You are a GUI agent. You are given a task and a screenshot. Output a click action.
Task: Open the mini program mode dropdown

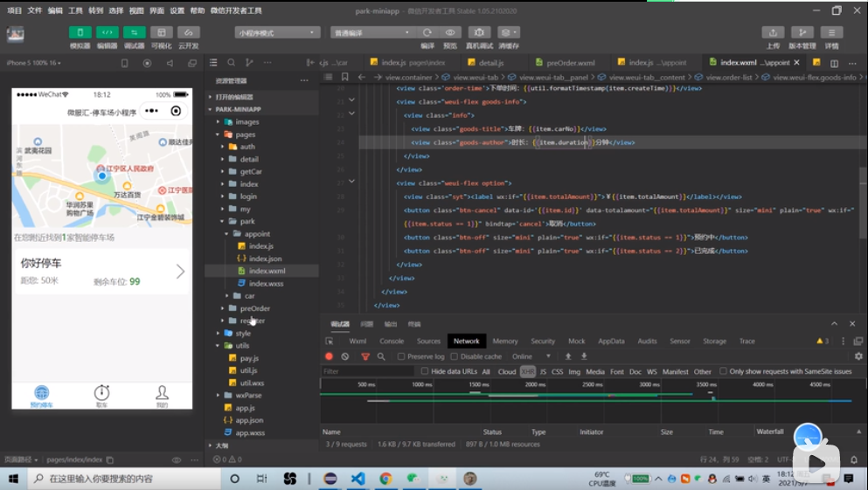pyautogui.click(x=277, y=32)
